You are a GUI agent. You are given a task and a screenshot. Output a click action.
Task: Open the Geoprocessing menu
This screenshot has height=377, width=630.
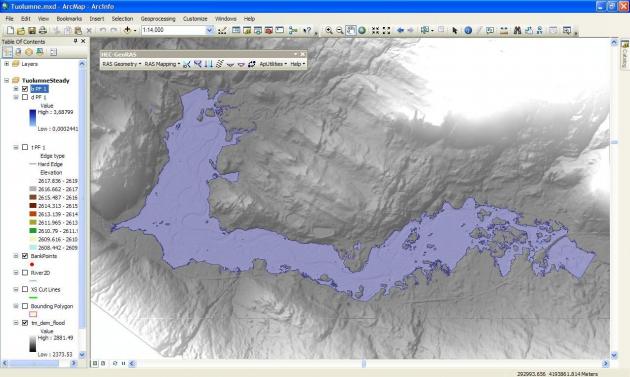158,19
